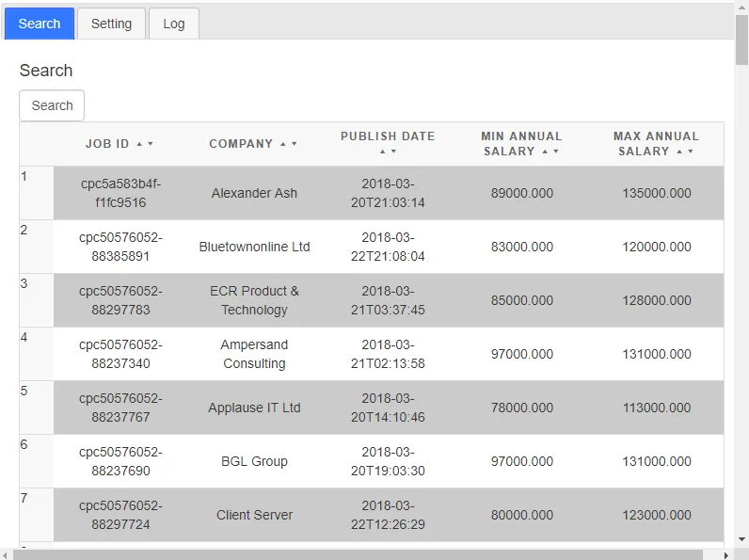Select ECR Product & Technology cell
Screen dimensions: 749x560
pos(254,300)
